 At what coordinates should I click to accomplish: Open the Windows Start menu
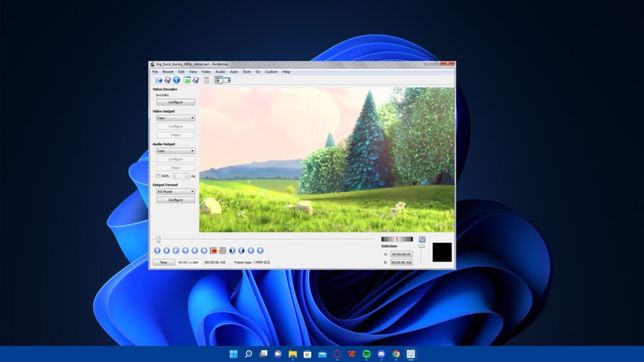click(x=233, y=354)
